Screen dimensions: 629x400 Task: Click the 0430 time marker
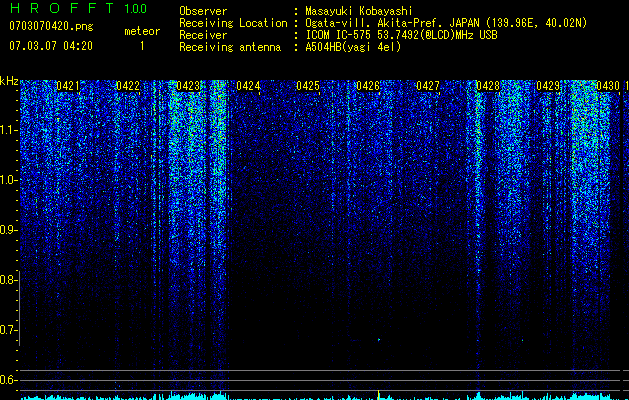[x=608, y=86]
